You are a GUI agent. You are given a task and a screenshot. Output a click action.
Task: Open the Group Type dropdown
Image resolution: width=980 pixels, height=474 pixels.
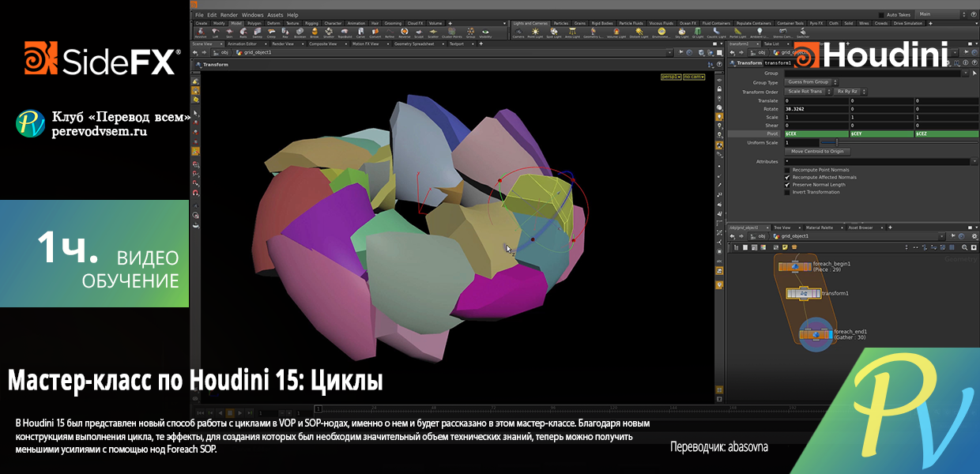[x=811, y=82]
